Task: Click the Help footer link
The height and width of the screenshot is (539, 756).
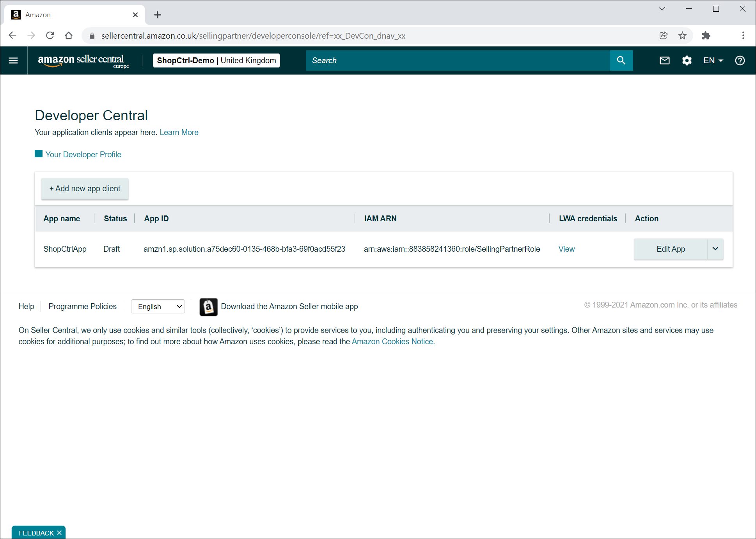Action: point(27,306)
